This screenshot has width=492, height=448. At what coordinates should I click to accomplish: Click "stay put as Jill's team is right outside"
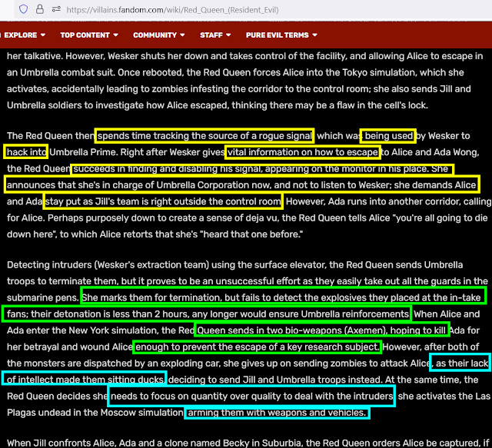(126, 201)
